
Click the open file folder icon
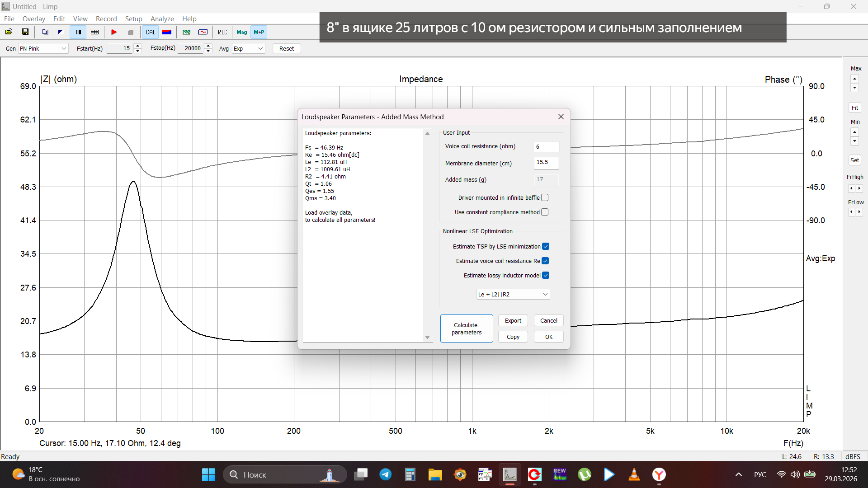pyautogui.click(x=9, y=32)
